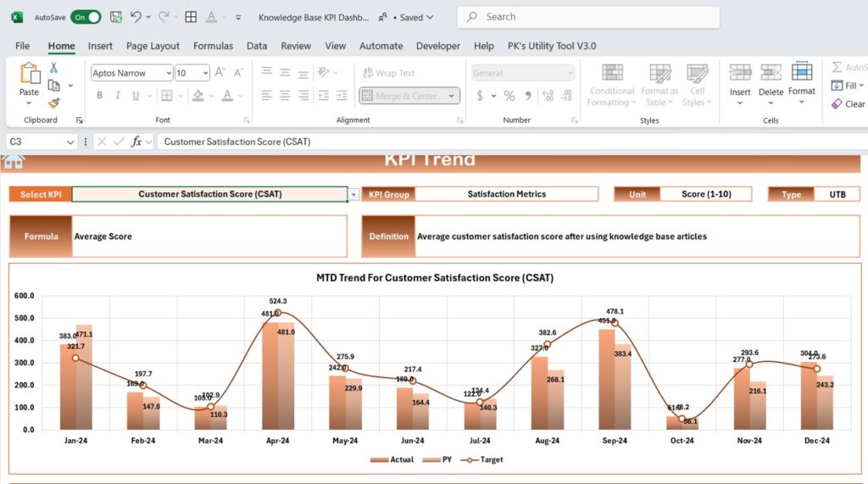Open the Format cells menu

tap(802, 84)
